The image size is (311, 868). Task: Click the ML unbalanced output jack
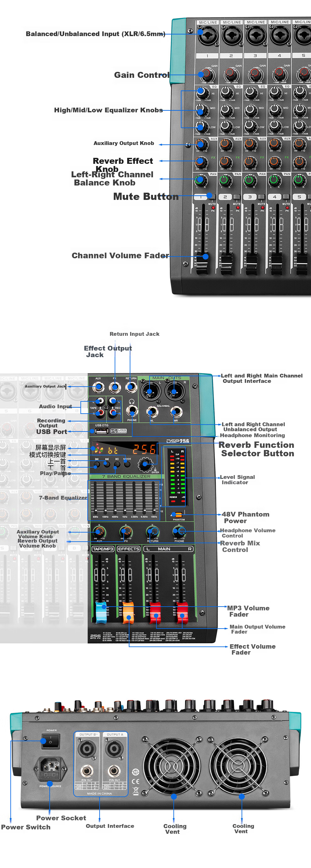(152, 412)
